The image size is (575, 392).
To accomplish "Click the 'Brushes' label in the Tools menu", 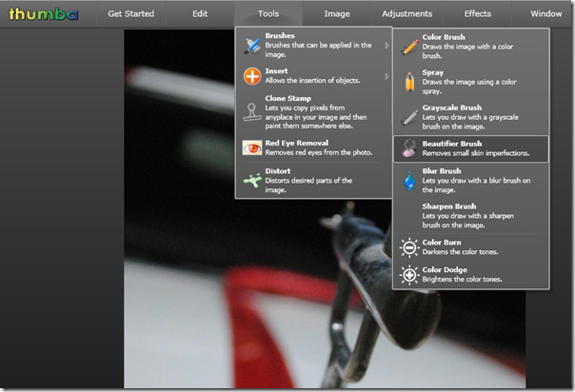I will coord(280,35).
